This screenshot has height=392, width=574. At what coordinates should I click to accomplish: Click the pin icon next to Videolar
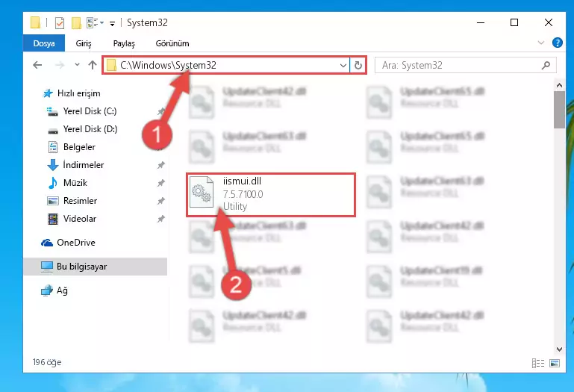[160, 219]
